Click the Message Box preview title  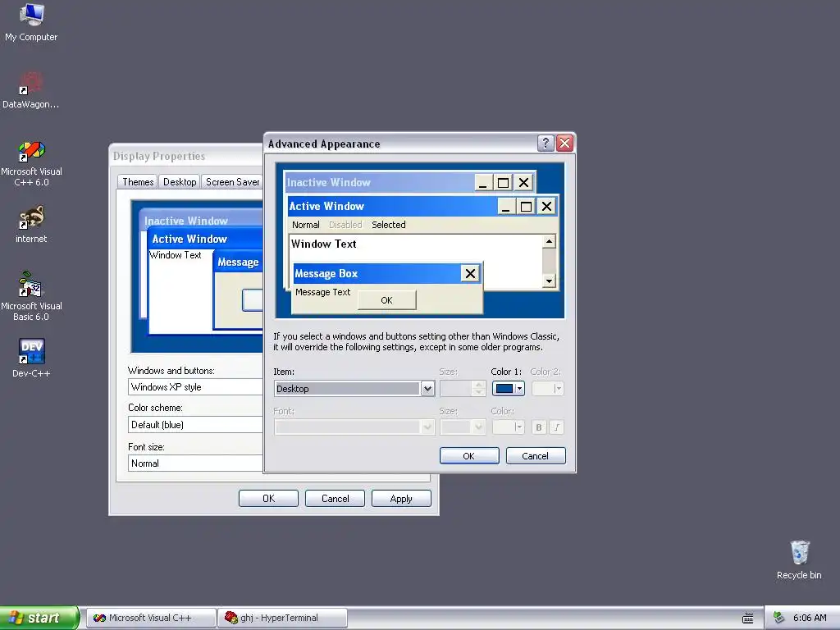pos(326,273)
